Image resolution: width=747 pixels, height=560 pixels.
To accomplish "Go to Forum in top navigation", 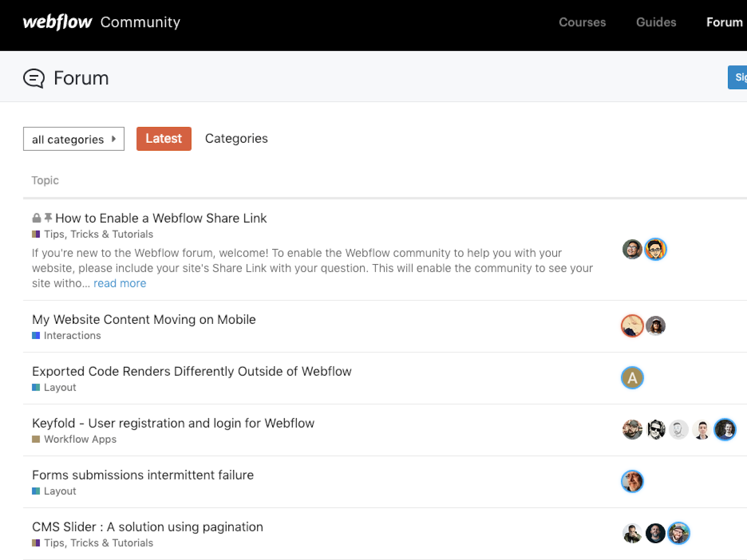I will click(x=724, y=22).
